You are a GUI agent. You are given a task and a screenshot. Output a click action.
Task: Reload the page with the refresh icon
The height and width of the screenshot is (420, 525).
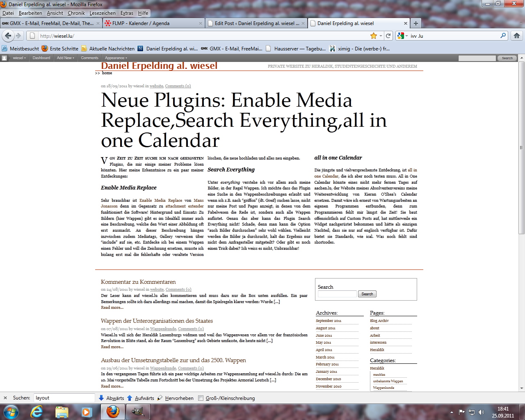pyautogui.click(x=388, y=36)
